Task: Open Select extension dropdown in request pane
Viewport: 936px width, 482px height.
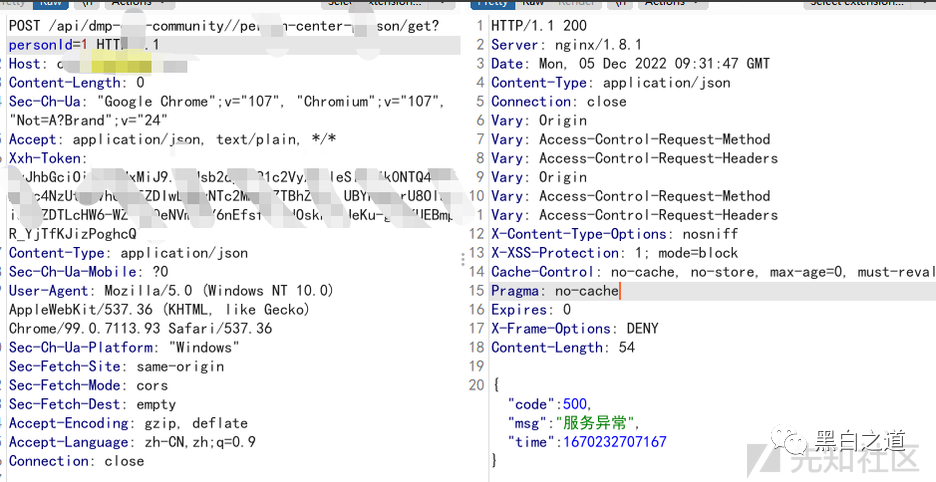Action: [x=380, y=3]
